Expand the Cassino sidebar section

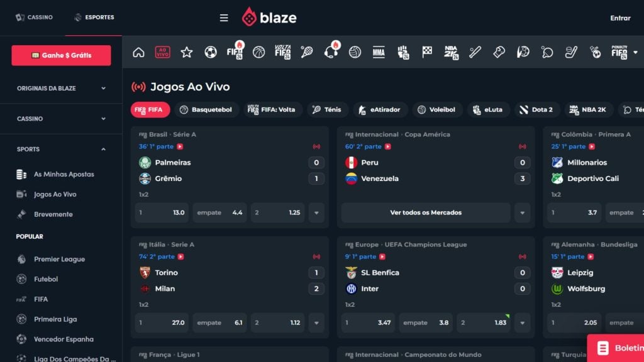click(61, 119)
